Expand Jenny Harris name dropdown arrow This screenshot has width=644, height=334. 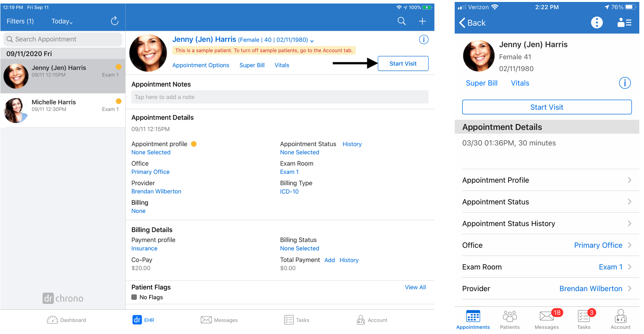tap(312, 41)
